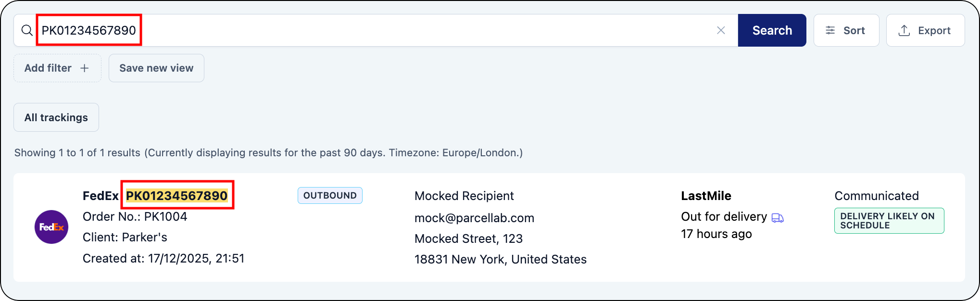Export the tracking results

[925, 30]
